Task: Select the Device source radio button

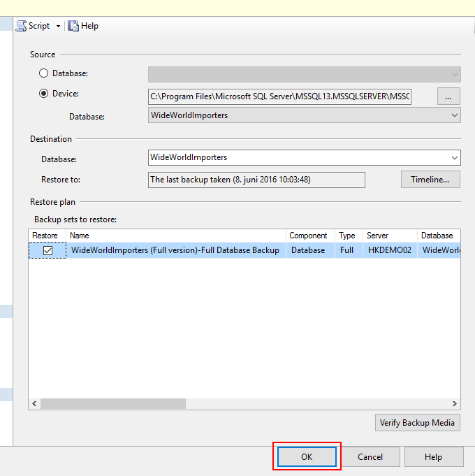Action: pos(44,94)
